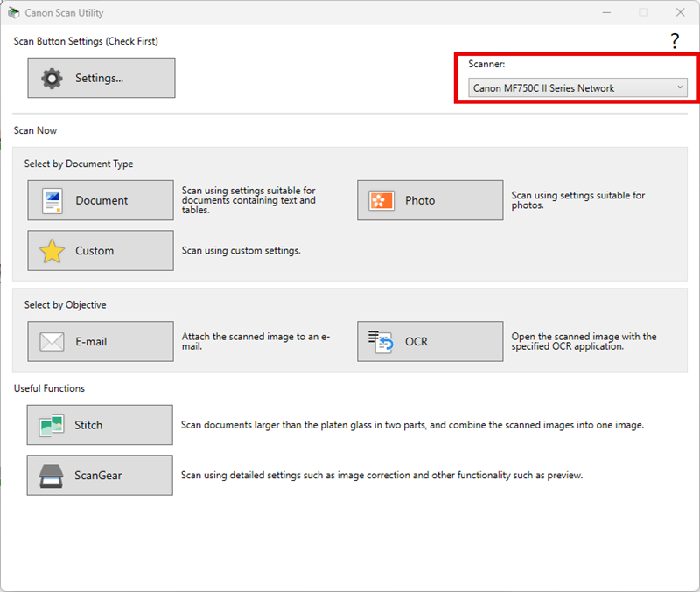
Task: Click the OCR text conversion icon
Action: tap(381, 342)
